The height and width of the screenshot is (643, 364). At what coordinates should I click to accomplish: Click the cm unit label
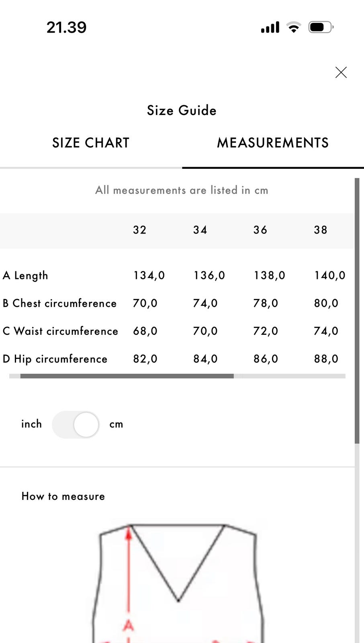(x=116, y=424)
